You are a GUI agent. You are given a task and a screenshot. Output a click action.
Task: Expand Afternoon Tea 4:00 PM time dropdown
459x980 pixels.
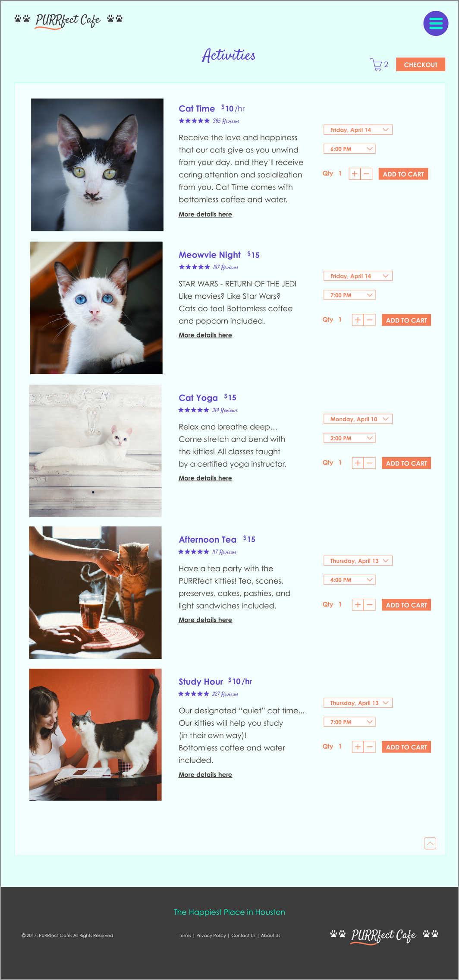(x=349, y=580)
